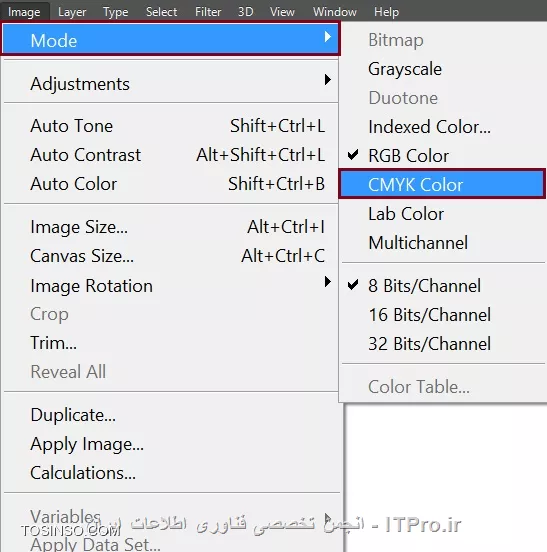Open the View menu
The height and width of the screenshot is (552, 547).
282,12
